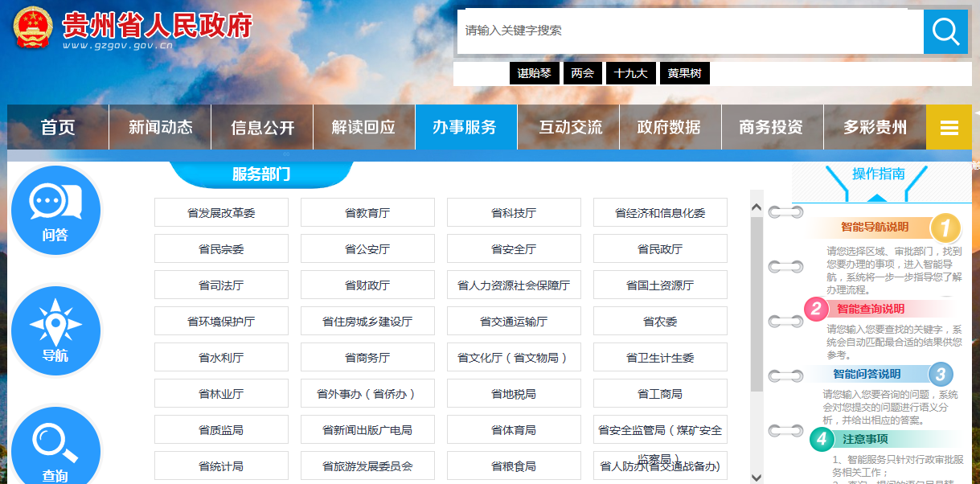
Task: Switch to the 办事服务 tab
Action: click(x=465, y=128)
